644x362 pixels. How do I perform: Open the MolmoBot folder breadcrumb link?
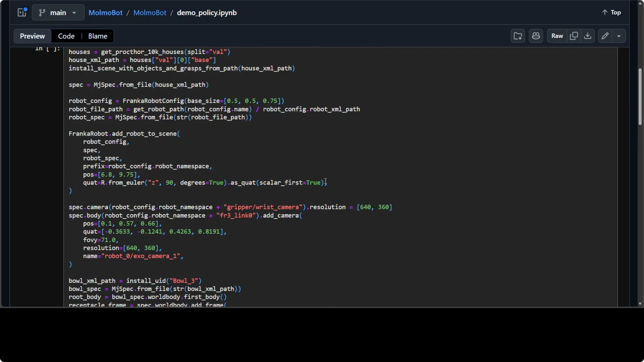coord(150,12)
